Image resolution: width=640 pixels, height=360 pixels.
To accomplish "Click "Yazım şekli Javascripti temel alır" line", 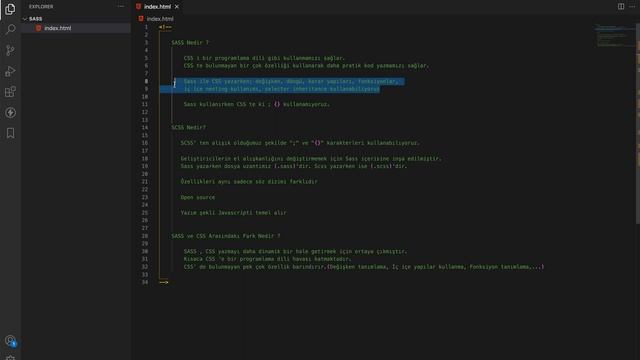I will [233, 213].
